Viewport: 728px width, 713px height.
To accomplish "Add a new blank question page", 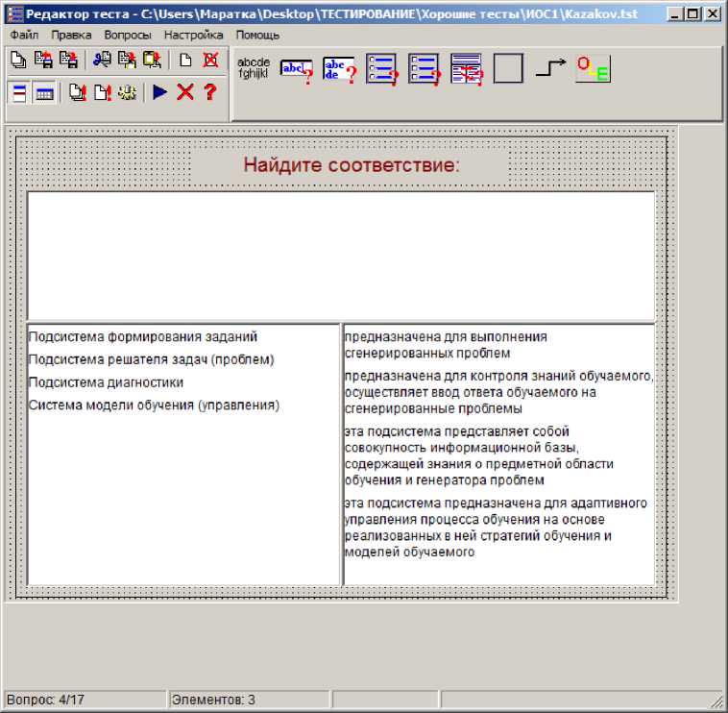I will [185, 60].
